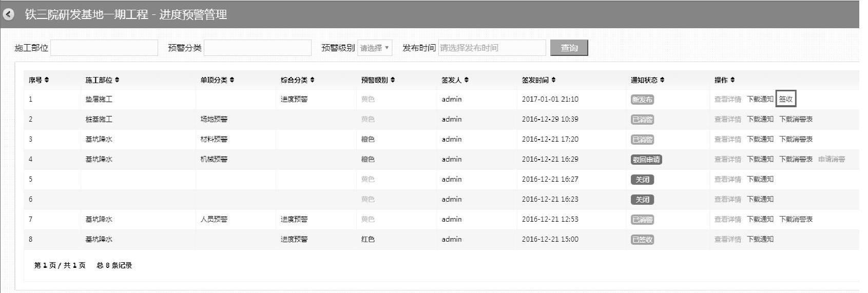
Task: Click the 关闭 badge in the 16:23 row
Action: tap(642, 200)
